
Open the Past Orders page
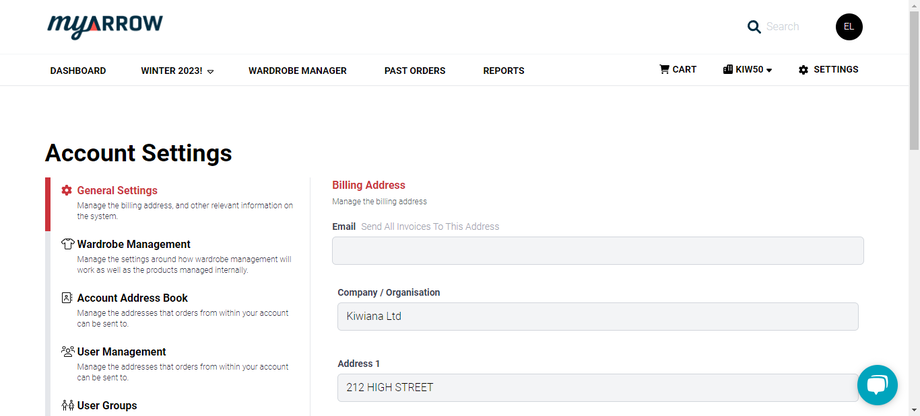[x=415, y=71]
